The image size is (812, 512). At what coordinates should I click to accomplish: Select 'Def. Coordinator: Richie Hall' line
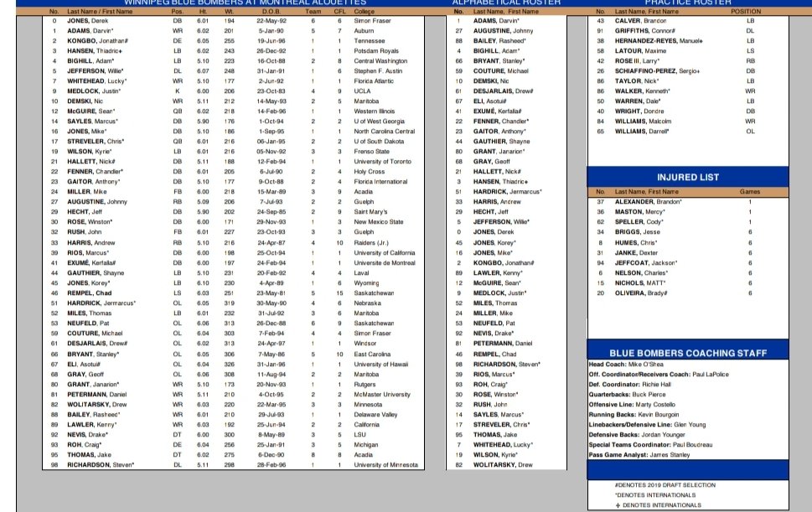pos(629,384)
